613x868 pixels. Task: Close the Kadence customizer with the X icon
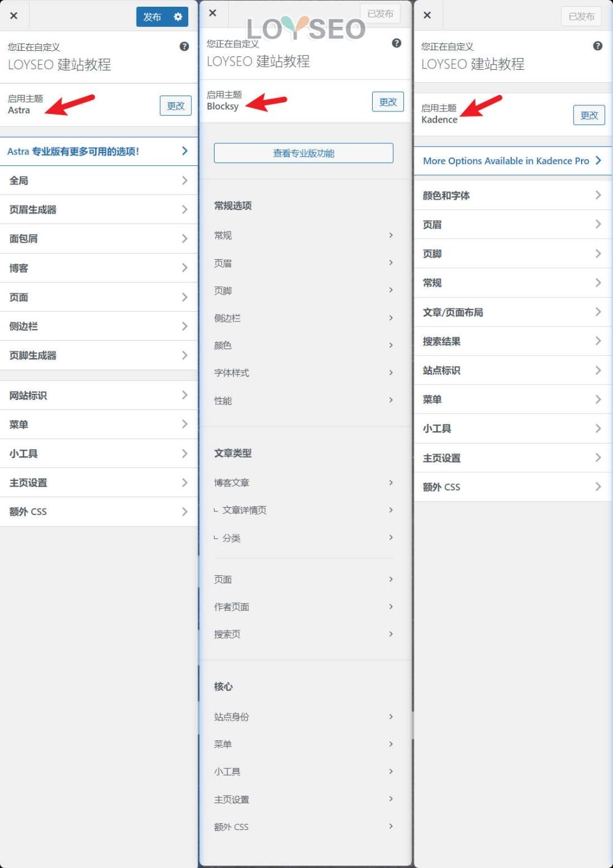click(x=427, y=15)
